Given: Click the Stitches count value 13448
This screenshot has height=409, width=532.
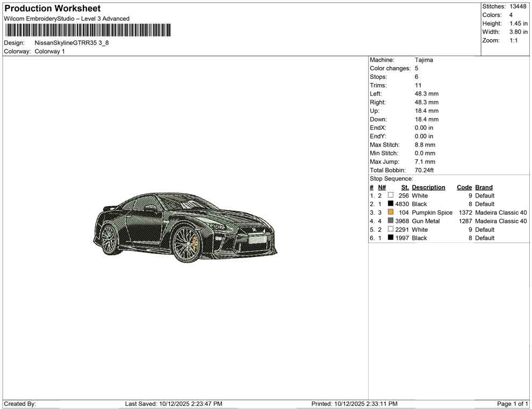Looking at the screenshot, I should point(519,6).
